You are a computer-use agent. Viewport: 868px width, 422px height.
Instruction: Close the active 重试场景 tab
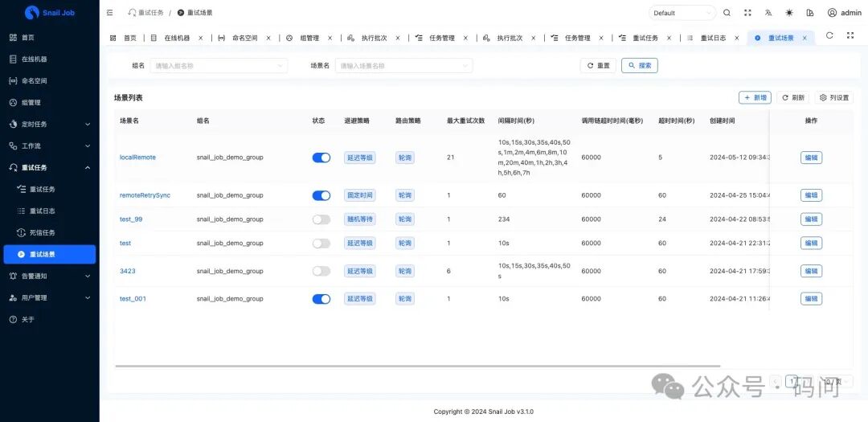point(805,39)
